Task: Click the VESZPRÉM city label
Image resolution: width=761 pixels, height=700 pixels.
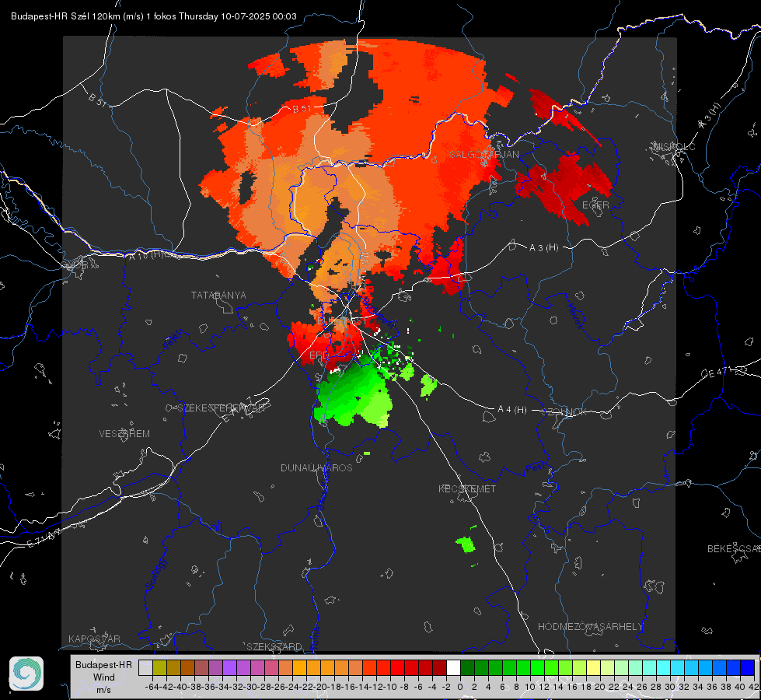Action: tap(124, 434)
